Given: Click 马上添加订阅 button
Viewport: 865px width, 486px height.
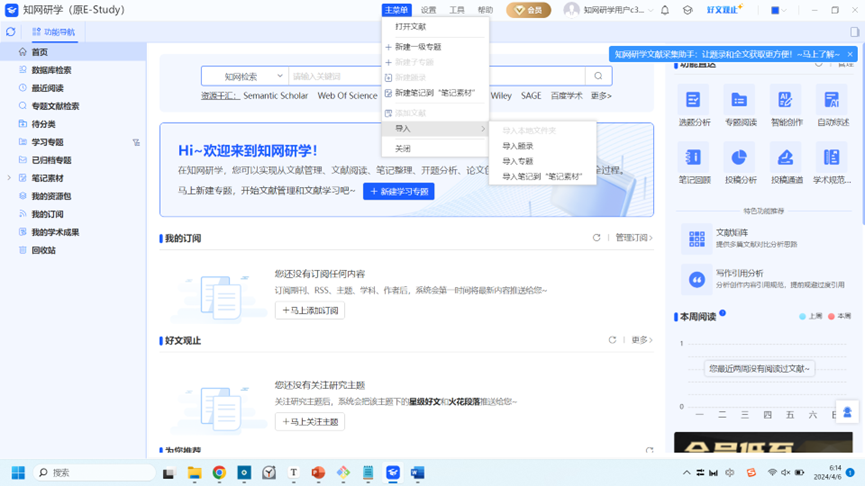Looking at the screenshot, I should (x=310, y=311).
